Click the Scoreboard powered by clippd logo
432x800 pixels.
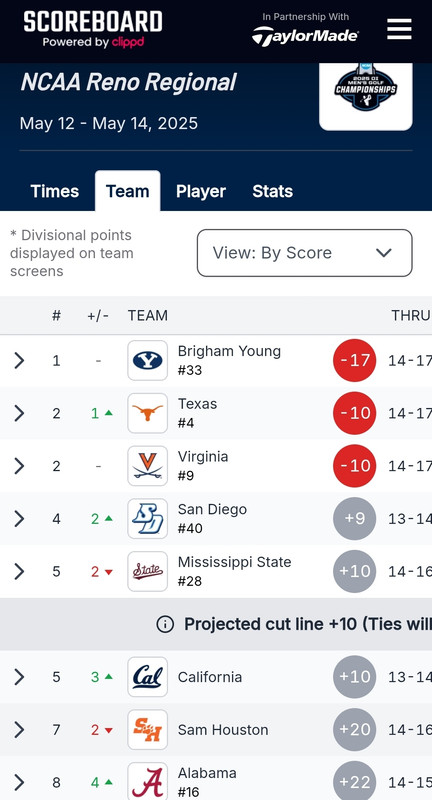(x=93, y=30)
